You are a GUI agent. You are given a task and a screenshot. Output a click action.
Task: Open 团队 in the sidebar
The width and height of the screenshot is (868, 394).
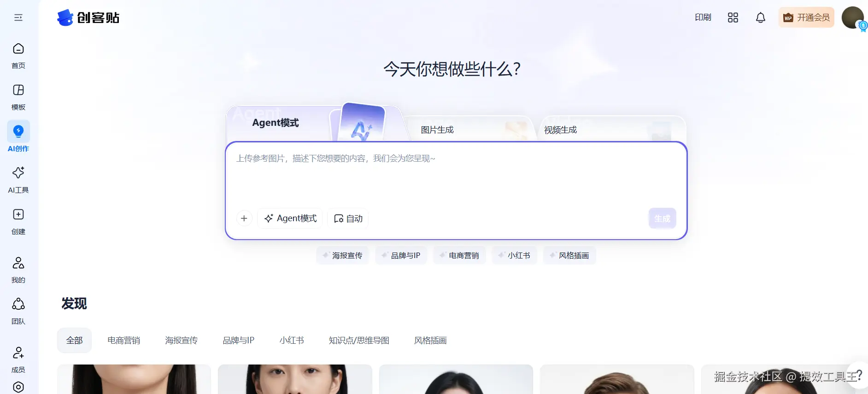[18, 311]
